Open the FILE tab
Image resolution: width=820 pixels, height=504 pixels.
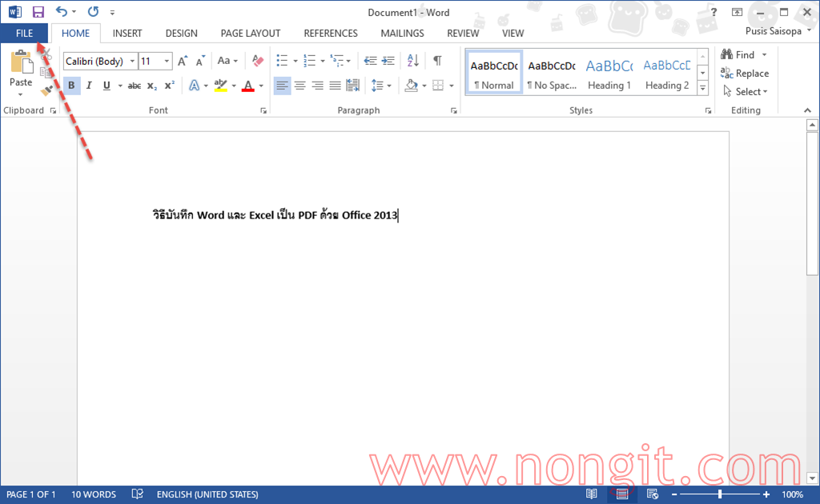[x=24, y=34]
